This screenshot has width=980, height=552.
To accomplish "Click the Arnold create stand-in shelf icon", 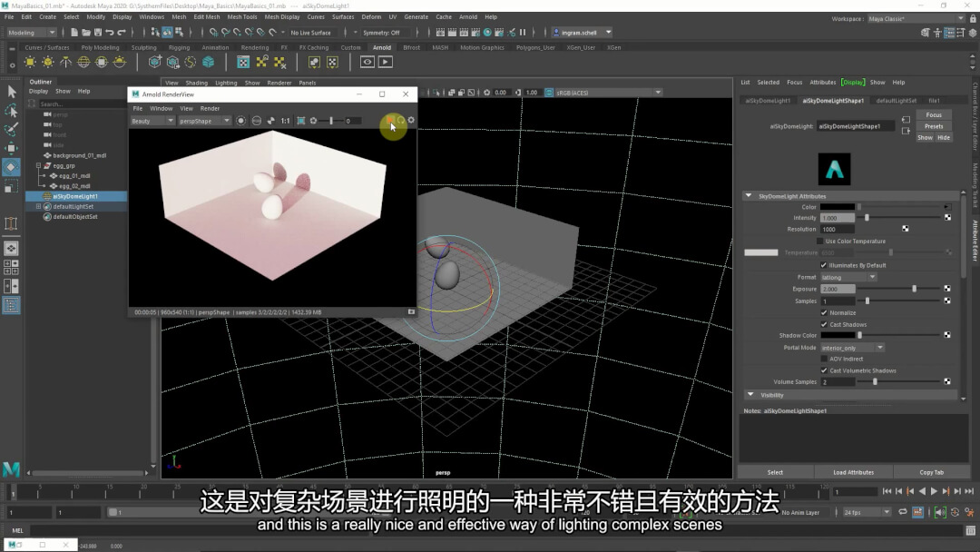I will coord(155,62).
